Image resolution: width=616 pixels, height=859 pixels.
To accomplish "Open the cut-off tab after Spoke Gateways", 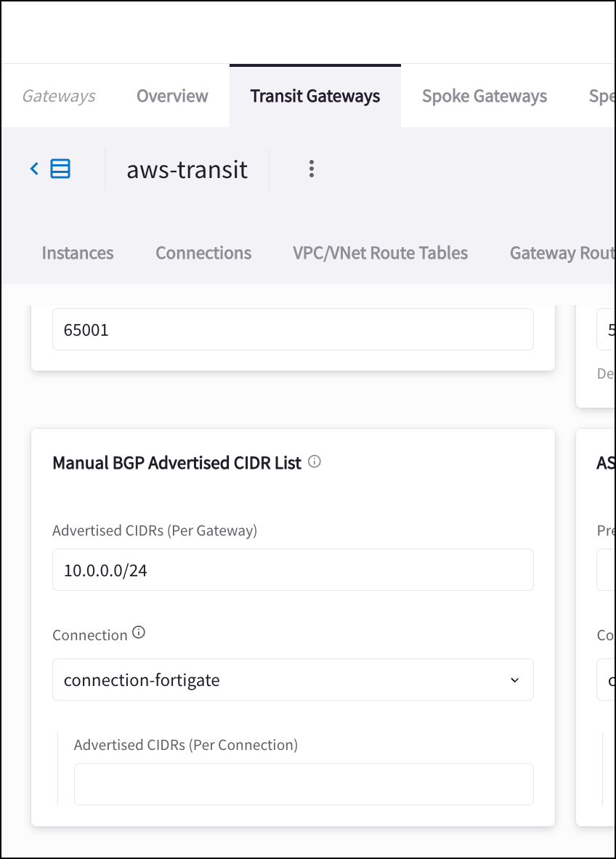I will [x=601, y=96].
